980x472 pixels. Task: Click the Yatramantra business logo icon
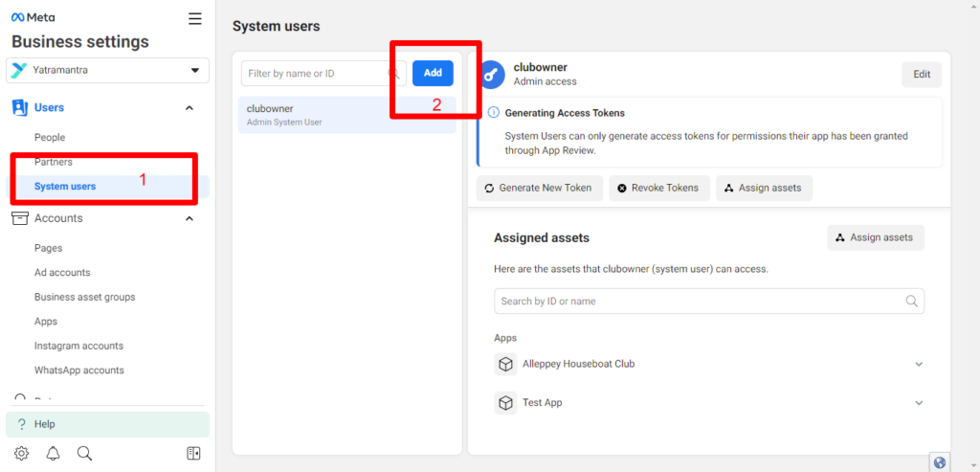coord(19,70)
